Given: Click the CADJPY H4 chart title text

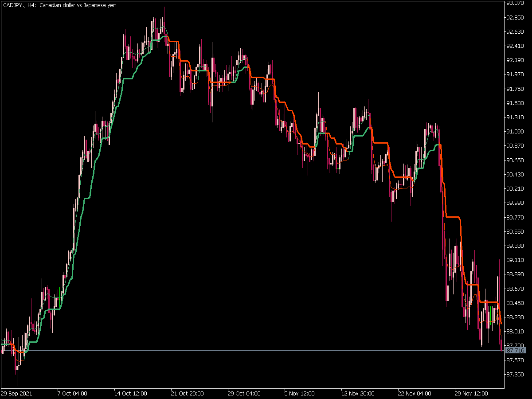Looking at the screenshot, I should point(60,5).
